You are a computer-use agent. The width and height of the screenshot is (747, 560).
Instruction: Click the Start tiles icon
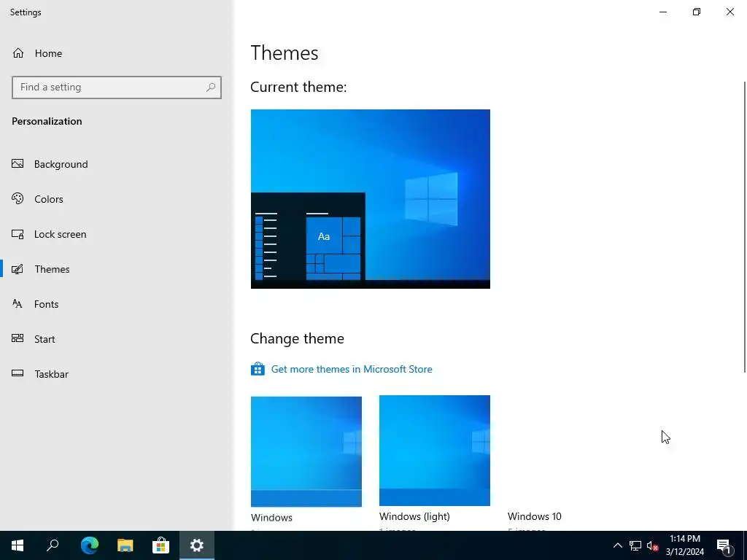(18, 338)
